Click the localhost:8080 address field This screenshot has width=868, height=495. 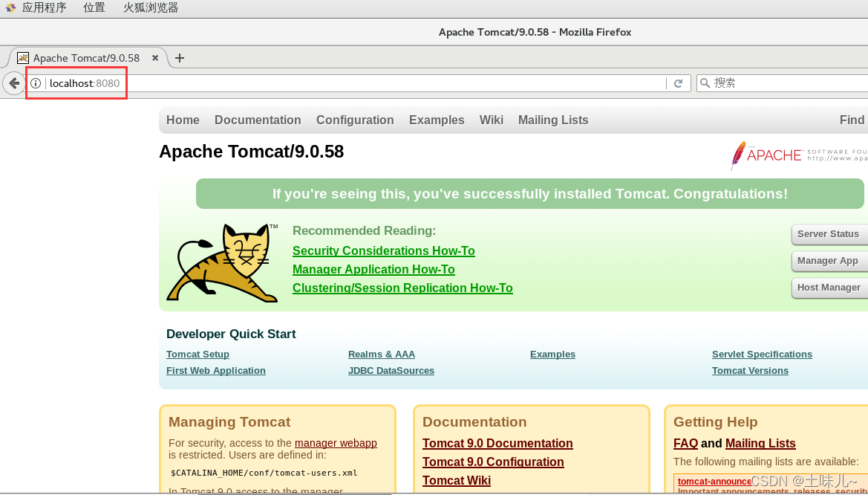coord(356,83)
